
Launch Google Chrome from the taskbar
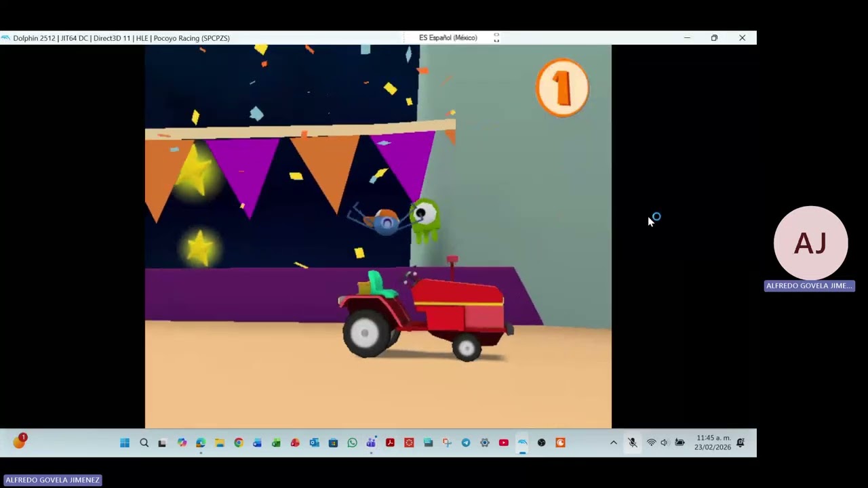239,443
